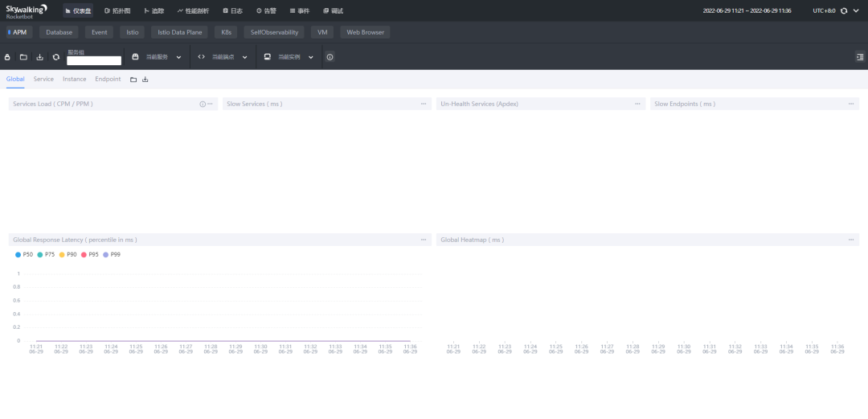Image resolution: width=868 pixels, height=419 pixels.
Task: Select the Istio Data Plane group
Action: coord(180,32)
